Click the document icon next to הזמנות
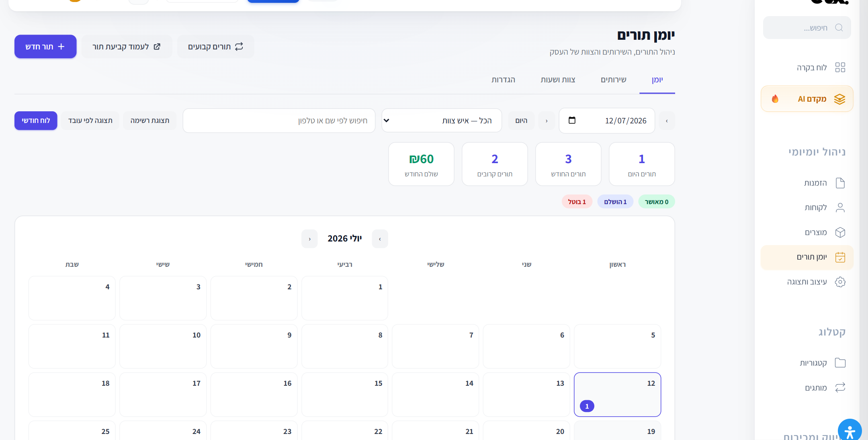The width and height of the screenshot is (868, 440). (840, 183)
